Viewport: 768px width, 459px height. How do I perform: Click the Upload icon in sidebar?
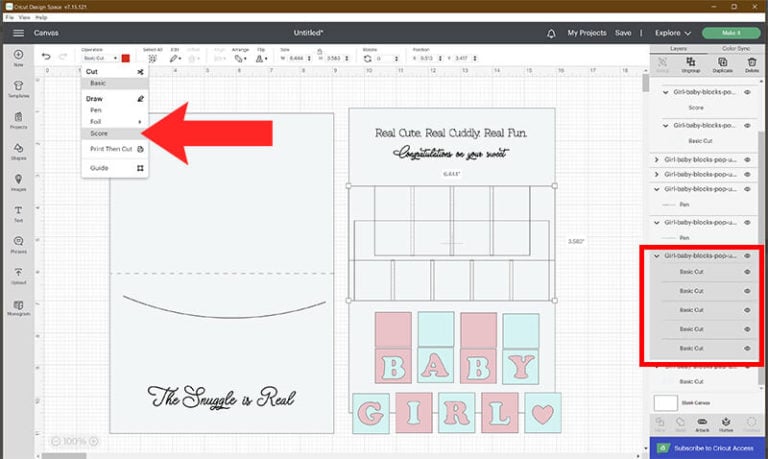(x=18, y=275)
